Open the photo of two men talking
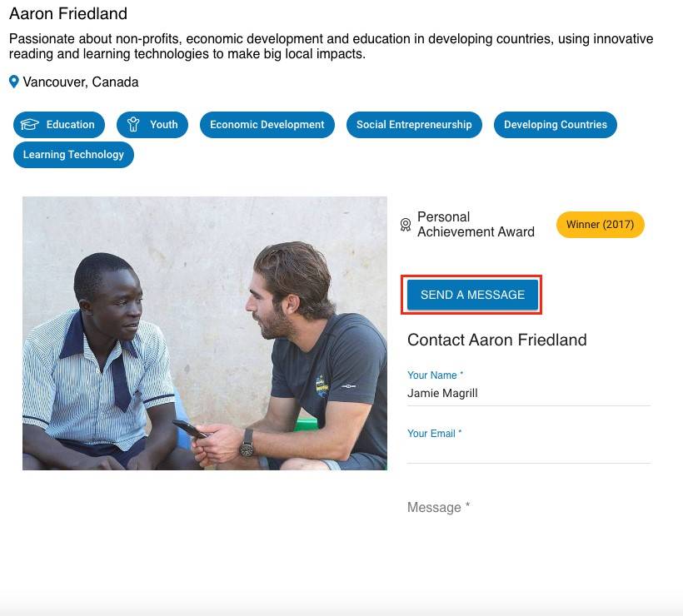 (x=205, y=333)
